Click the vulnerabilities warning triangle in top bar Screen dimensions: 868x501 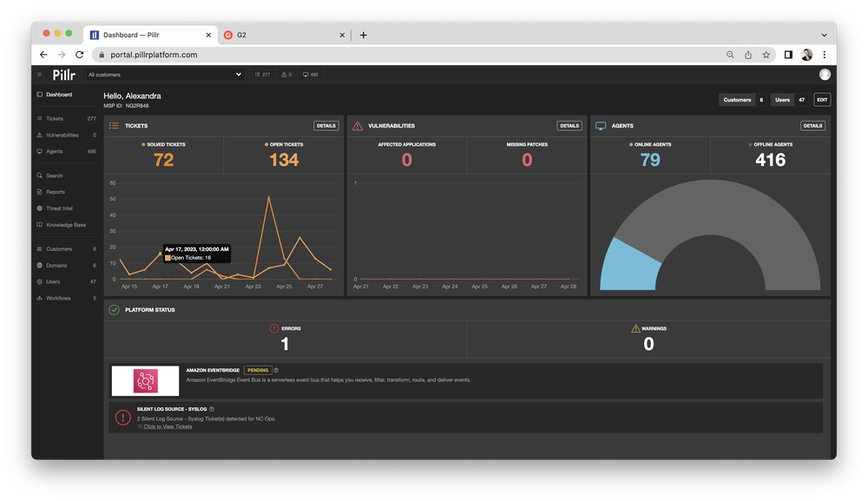282,75
